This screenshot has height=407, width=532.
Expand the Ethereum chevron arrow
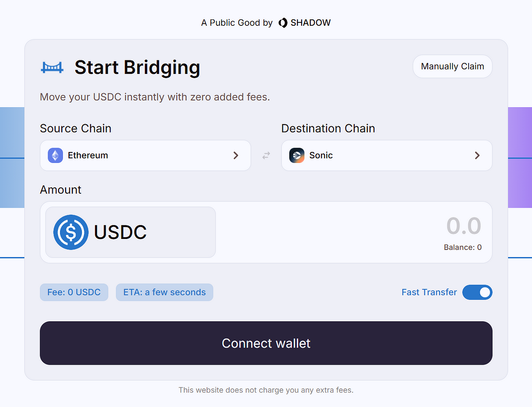coord(236,155)
